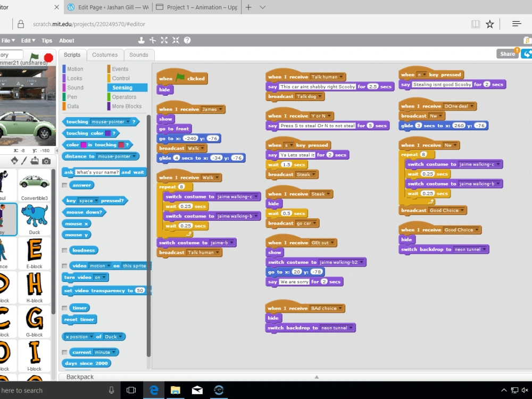The height and width of the screenshot is (399, 532).
Task: Select the scissors Delete tool
Action: [153, 40]
